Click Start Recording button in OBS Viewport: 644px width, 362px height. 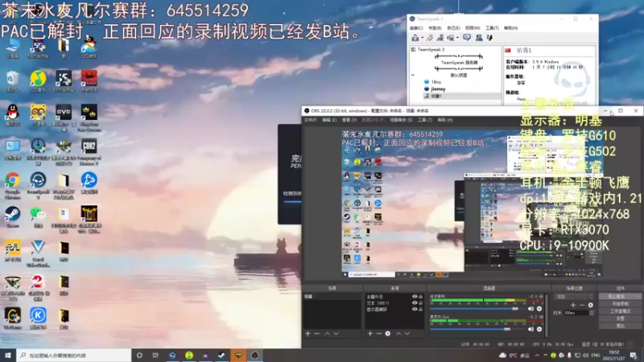620,304
